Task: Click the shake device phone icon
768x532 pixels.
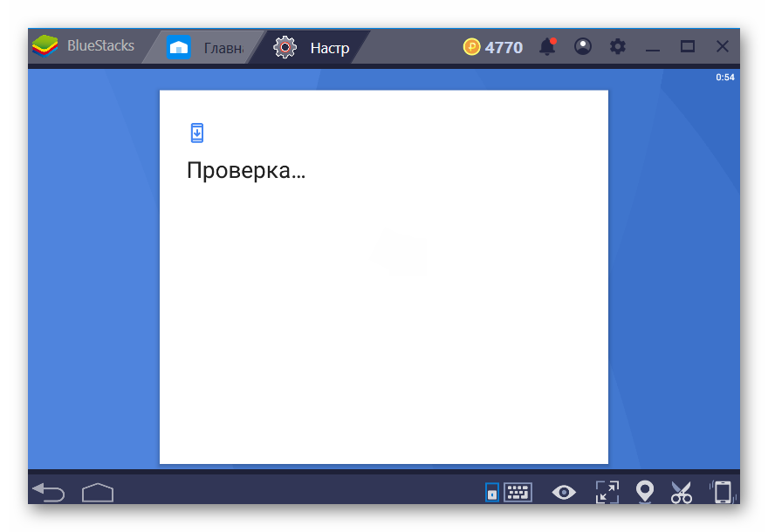Action: (722, 493)
